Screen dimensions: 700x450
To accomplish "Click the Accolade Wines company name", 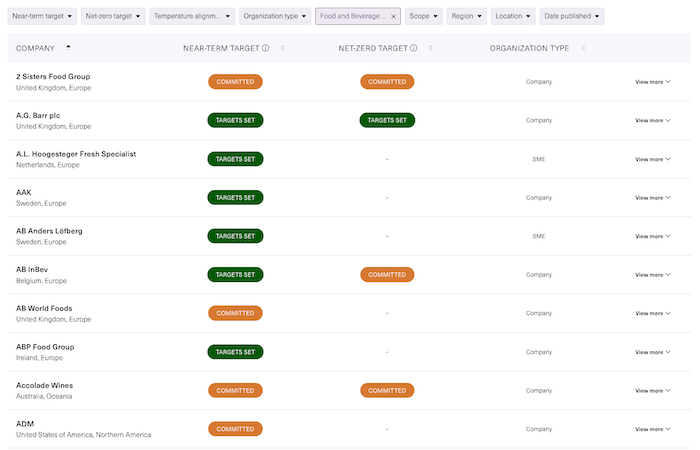I will coord(44,385).
